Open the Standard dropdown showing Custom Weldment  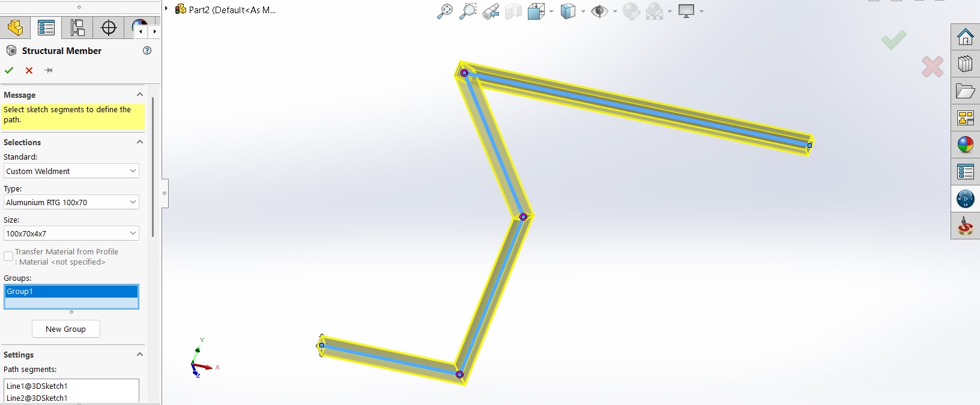click(71, 171)
